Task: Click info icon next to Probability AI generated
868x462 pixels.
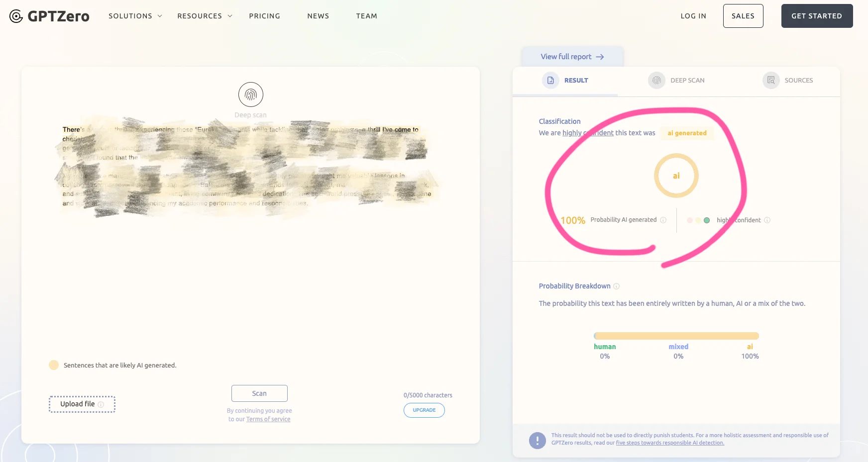Action: coord(663,220)
